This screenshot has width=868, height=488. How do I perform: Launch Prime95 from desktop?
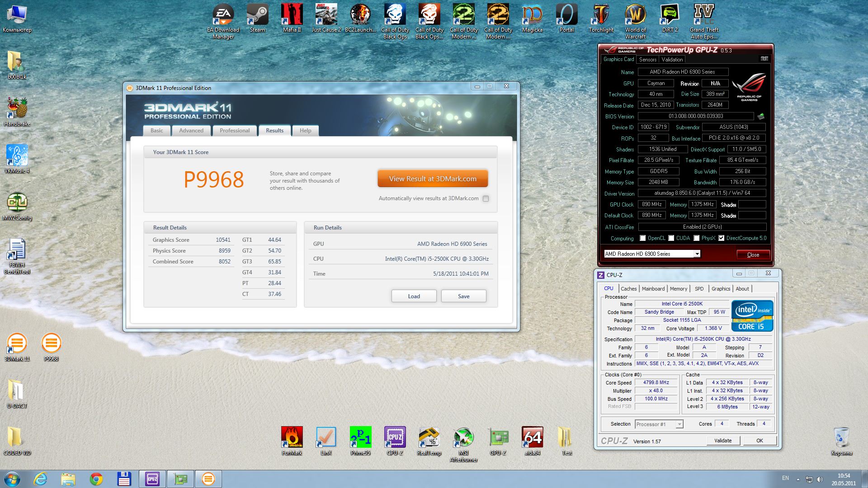(x=360, y=441)
